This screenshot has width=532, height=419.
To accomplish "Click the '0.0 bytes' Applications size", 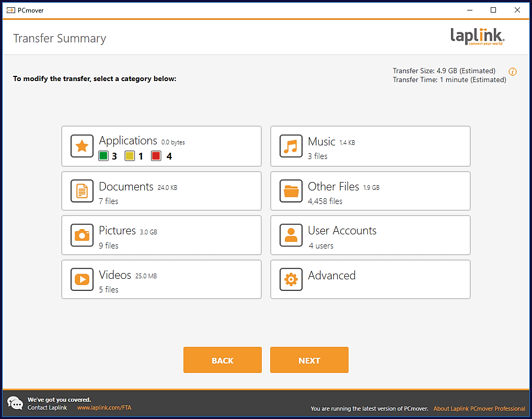I will [173, 142].
